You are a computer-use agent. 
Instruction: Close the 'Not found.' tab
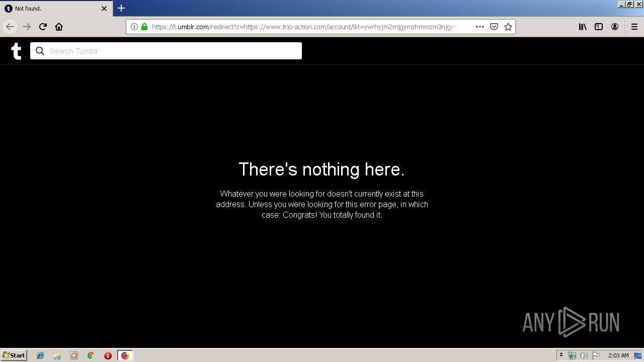click(x=104, y=9)
